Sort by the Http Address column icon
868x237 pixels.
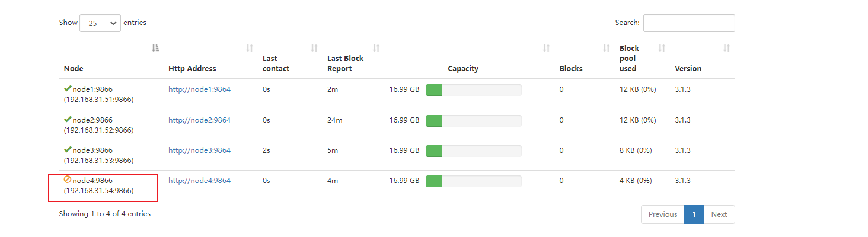coord(250,48)
